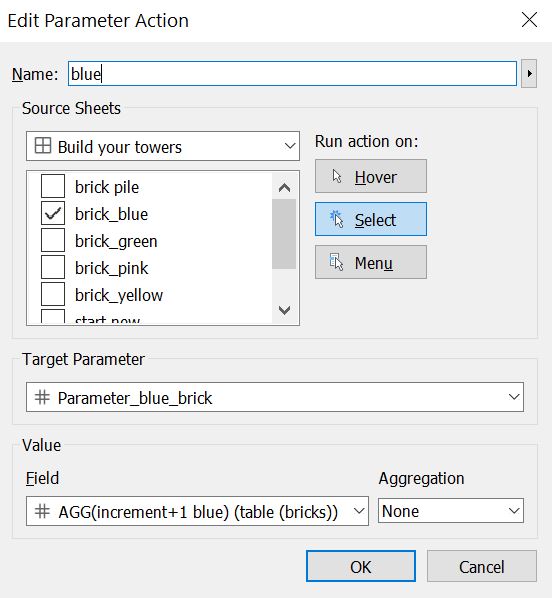Image resolution: width=552 pixels, height=598 pixels.
Task: Click the arrow button next to Name field
Action: tap(529, 73)
